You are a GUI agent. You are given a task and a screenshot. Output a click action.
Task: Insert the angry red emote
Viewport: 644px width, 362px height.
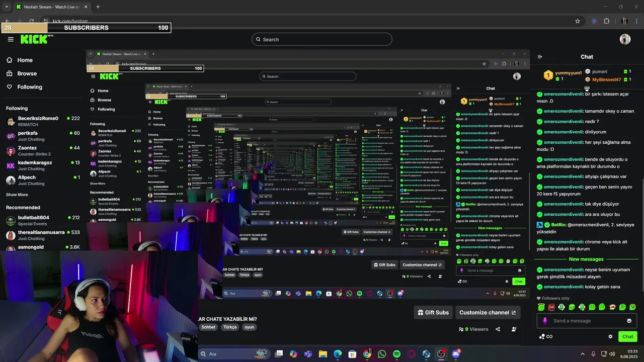(551, 307)
